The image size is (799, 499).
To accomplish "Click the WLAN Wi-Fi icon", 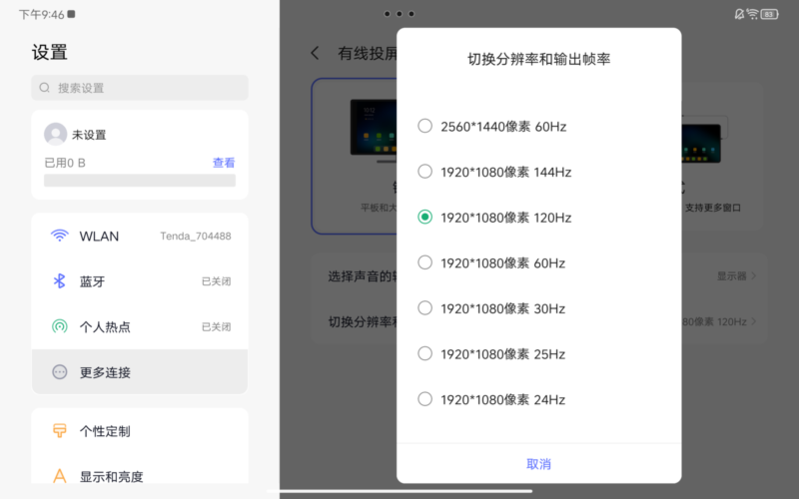I will 60,236.
